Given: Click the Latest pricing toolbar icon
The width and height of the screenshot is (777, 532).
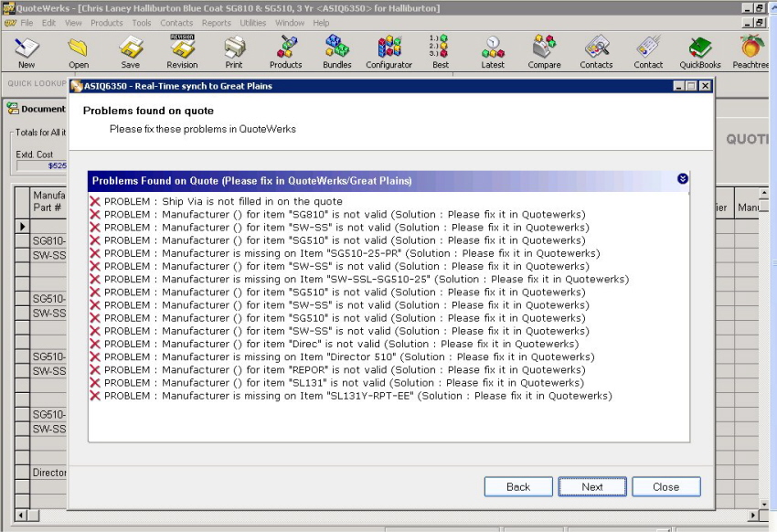Looking at the screenshot, I should point(493,52).
